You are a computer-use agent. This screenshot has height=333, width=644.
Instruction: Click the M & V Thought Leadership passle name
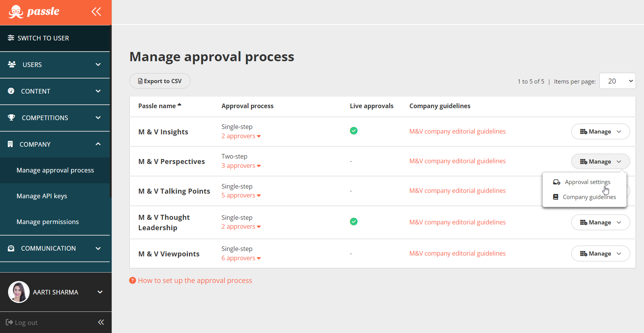point(164,223)
